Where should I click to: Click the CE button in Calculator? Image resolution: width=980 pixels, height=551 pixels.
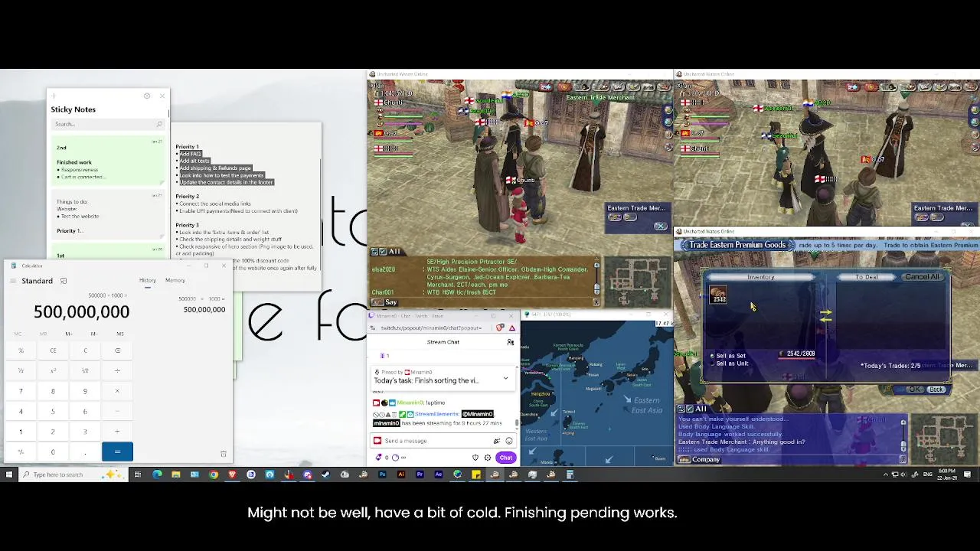[x=53, y=350]
